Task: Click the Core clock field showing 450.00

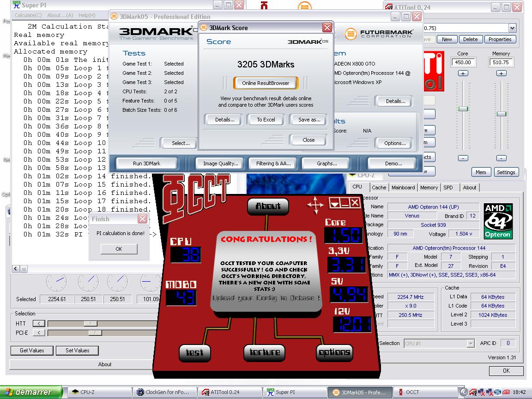Action: pos(463,62)
